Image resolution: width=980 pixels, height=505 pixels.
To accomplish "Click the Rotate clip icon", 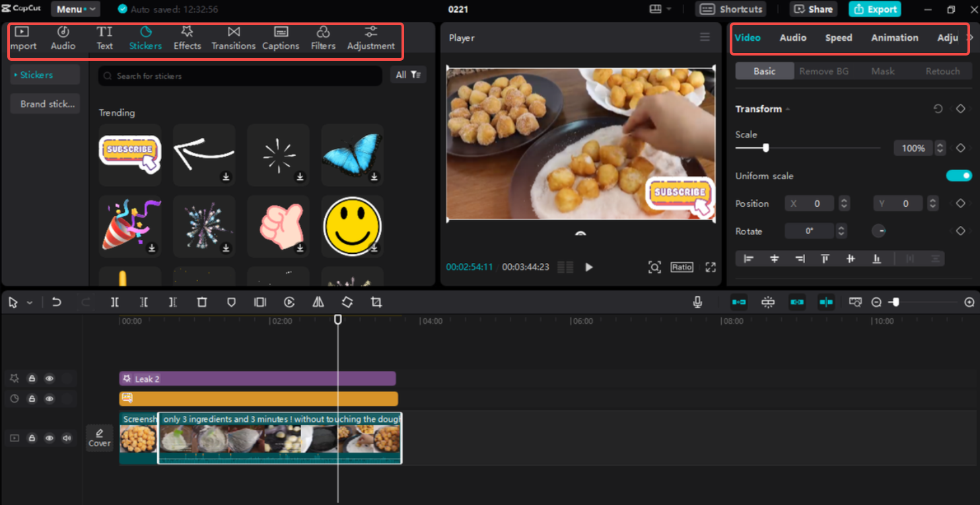I will (x=347, y=302).
